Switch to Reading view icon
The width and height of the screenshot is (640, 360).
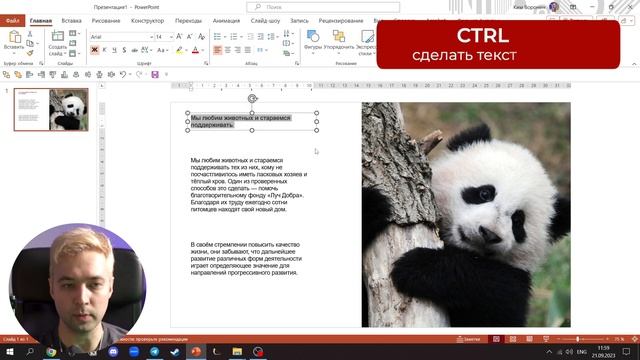(x=529, y=339)
